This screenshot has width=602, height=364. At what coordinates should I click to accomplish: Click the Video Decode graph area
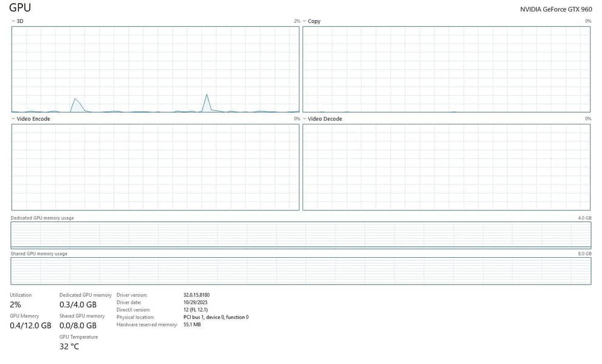pyautogui.click(x=446, y=167)
